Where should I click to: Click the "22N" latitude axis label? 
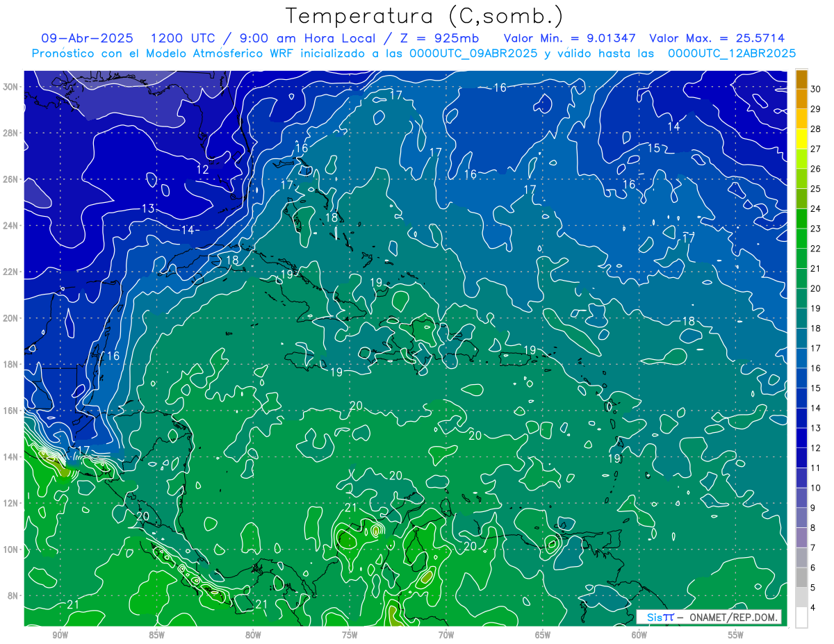(x=12, y=272)
